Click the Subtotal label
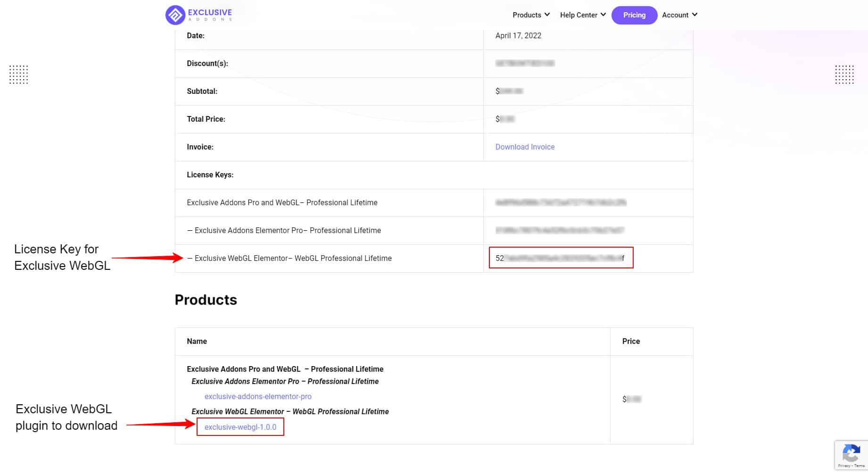 click(202, 91)
